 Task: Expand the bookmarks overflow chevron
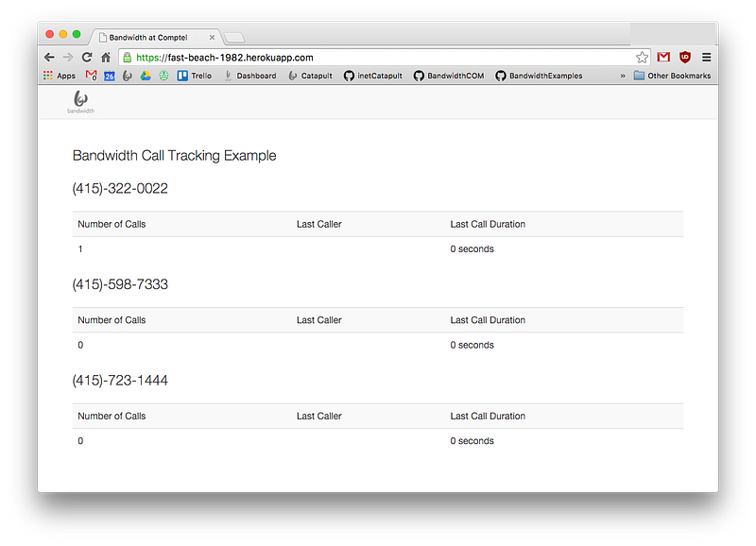623,76
